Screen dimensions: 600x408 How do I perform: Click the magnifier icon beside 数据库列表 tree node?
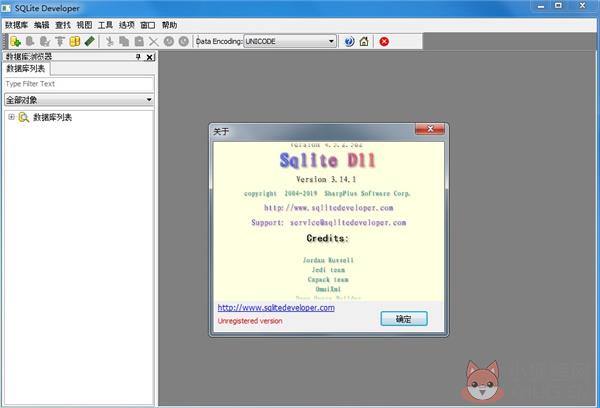(x=24, y=117)
